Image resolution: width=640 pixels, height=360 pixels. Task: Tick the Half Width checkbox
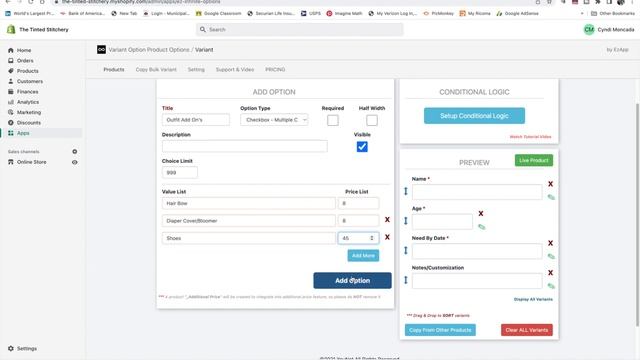tap(372, 120)
